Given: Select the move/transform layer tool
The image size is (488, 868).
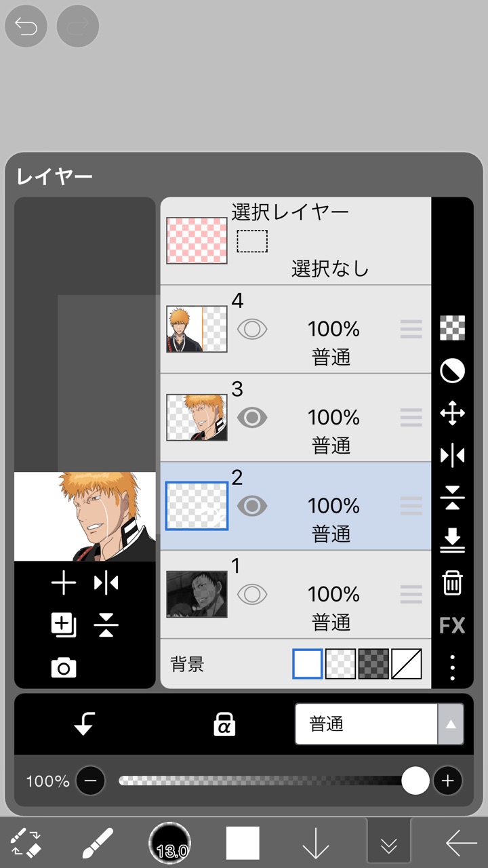Looking at the screenshot, I should (452, 414).
